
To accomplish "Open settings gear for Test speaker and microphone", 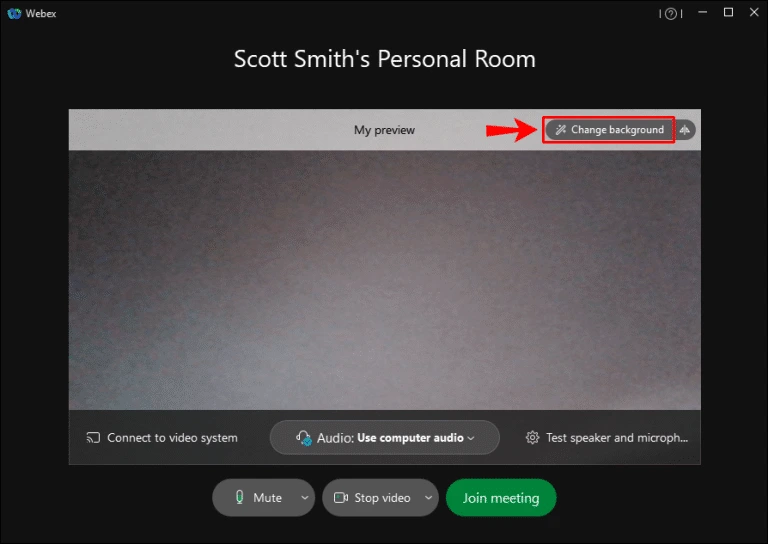I will [532, 437].
